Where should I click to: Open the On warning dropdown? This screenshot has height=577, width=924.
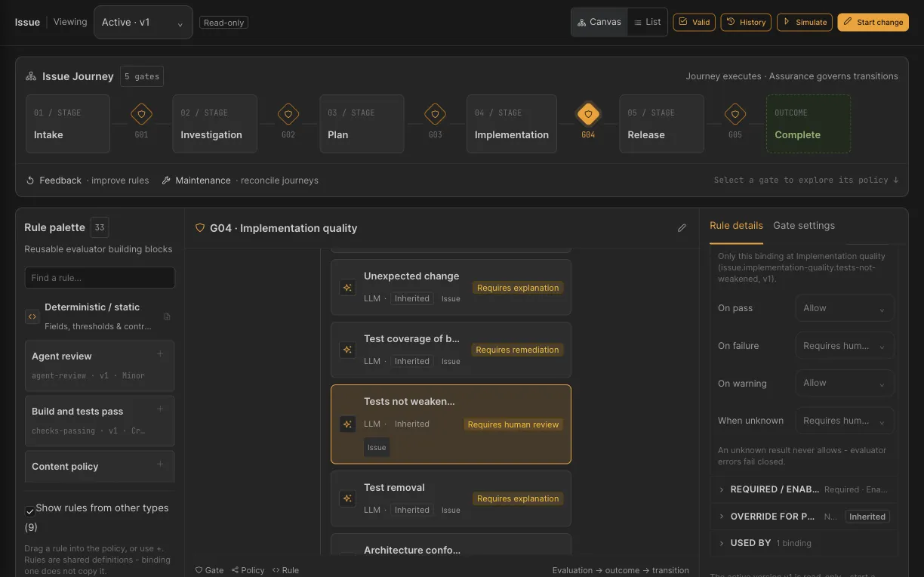click(x=845, y=383)
